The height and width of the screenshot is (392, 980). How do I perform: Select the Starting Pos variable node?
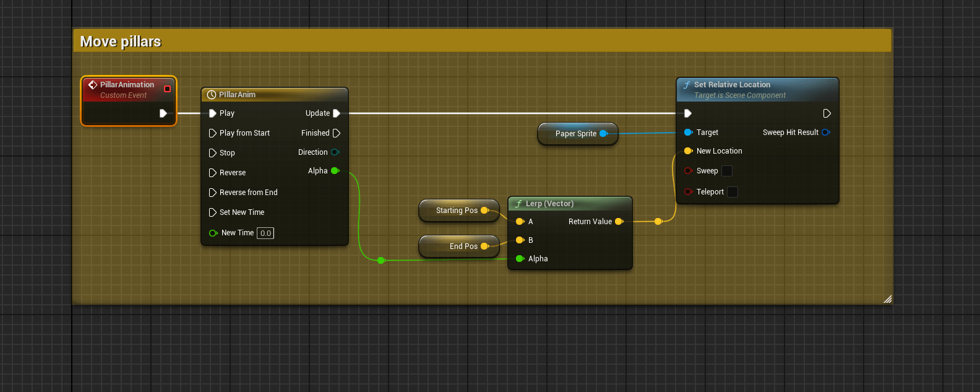point(459,211)
